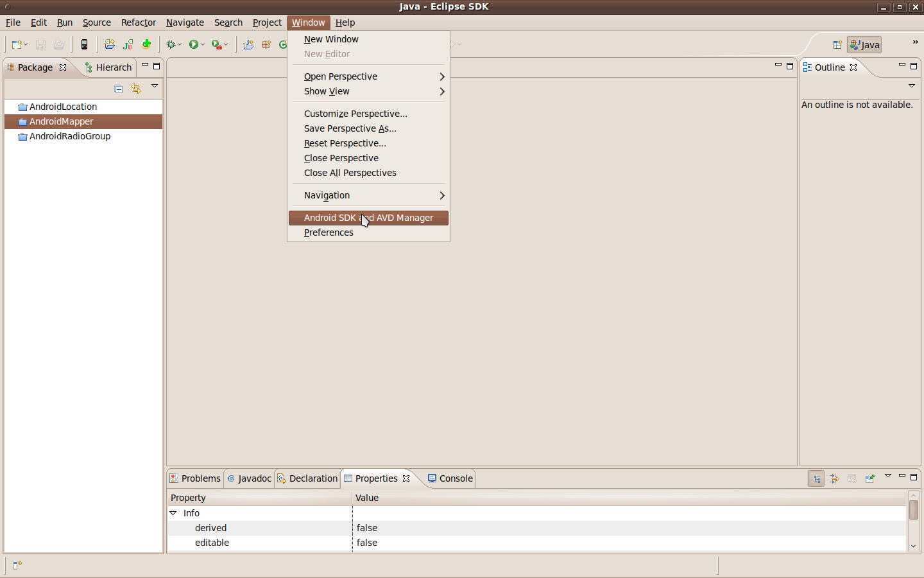Click the Print toolbar icon

point(58,44)
